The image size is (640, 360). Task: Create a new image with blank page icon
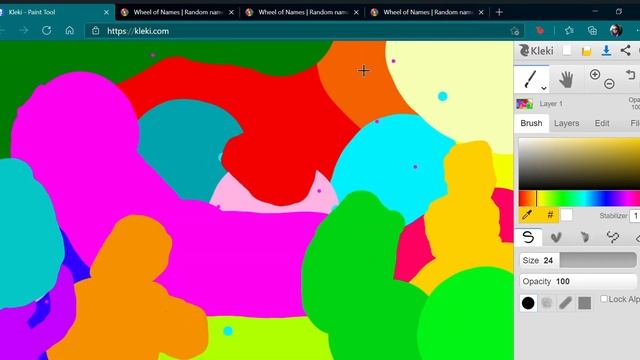coord(567,50)
